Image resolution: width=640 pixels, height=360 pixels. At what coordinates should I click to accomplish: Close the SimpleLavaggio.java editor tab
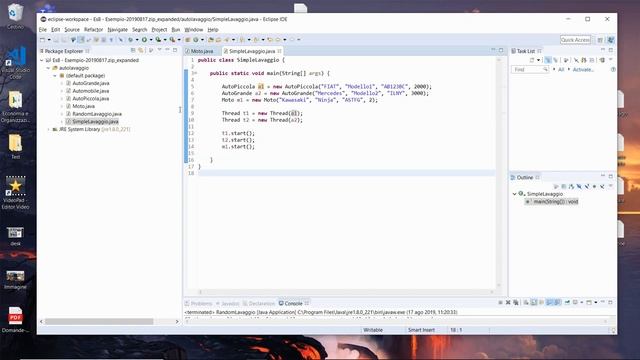pyautogui.click(x=280, y=51)
